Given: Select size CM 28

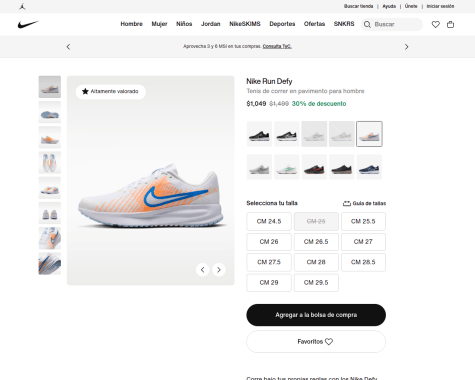Looking at the screenshot, I should [316, 262].
